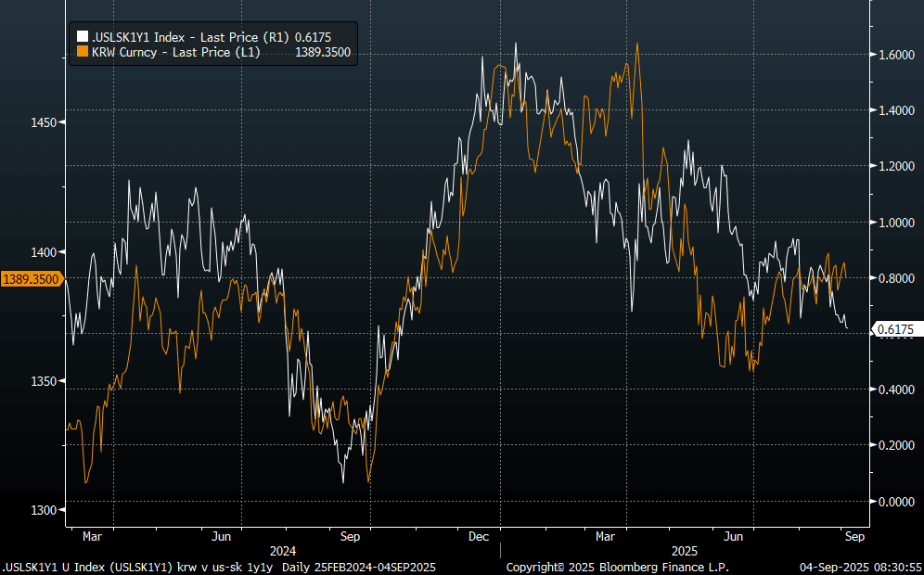This screenshot has width=924, height=575.
Task: Click the 1.6000 label on right axis
Action: pyautogui.click(x=896, y=55)
